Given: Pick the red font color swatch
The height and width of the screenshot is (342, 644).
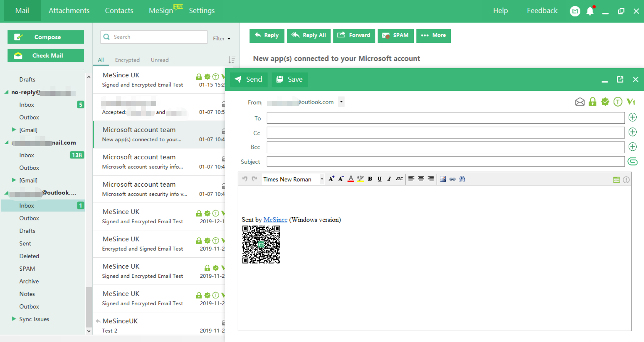Looking at the screenshot, I should click(351, 179).
